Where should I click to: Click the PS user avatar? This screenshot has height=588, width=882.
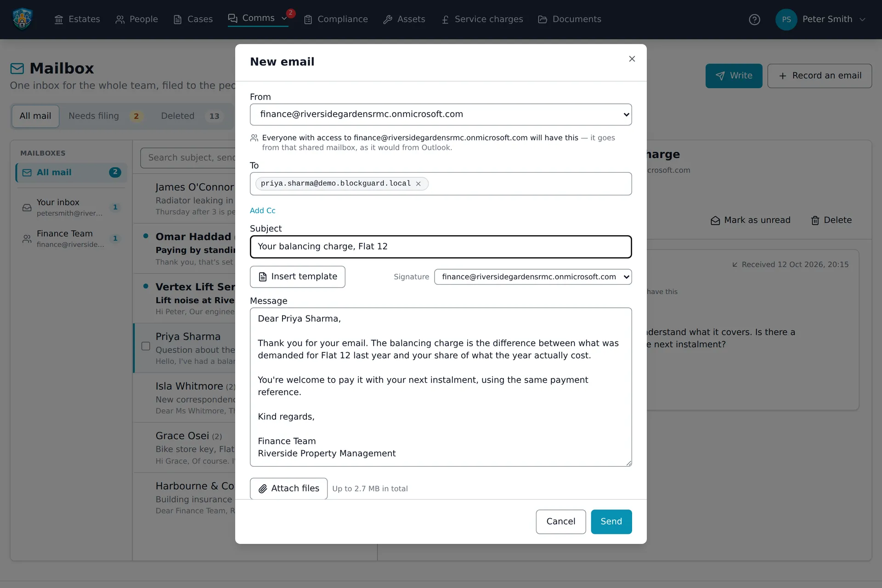(x=786, y=19)
